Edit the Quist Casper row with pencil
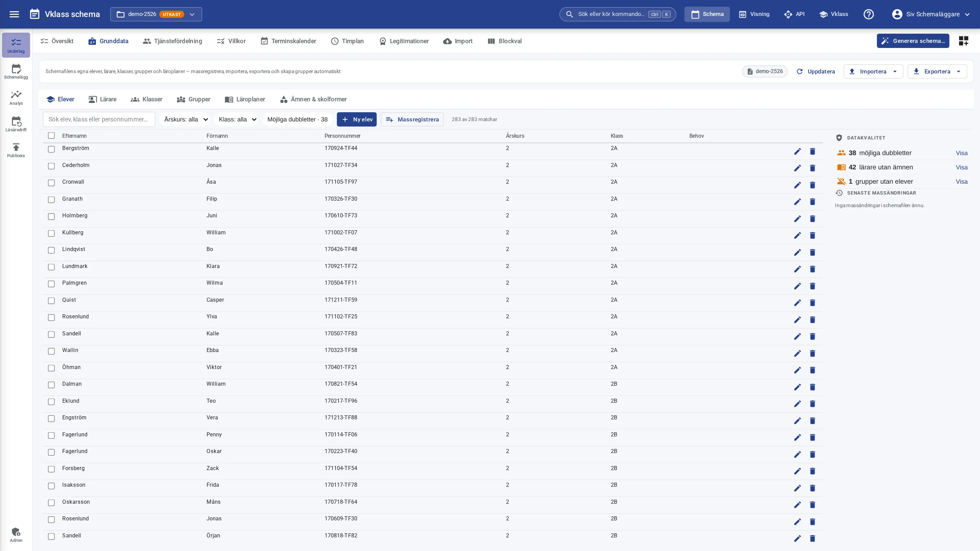This screenshot has width=980, height=551. 797,303
